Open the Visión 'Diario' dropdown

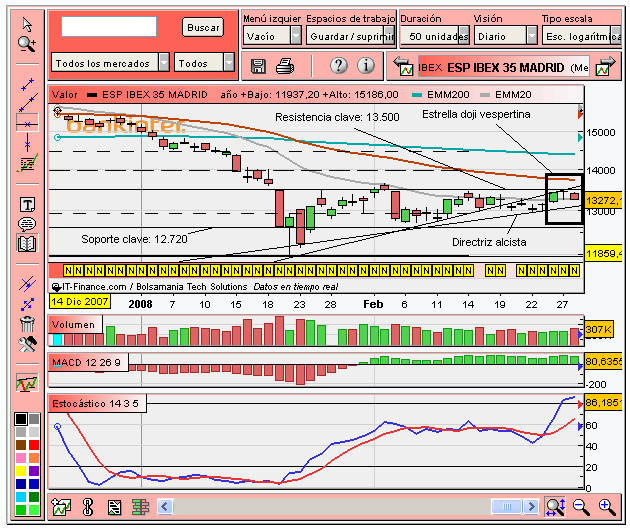click(x=505, y=36)
